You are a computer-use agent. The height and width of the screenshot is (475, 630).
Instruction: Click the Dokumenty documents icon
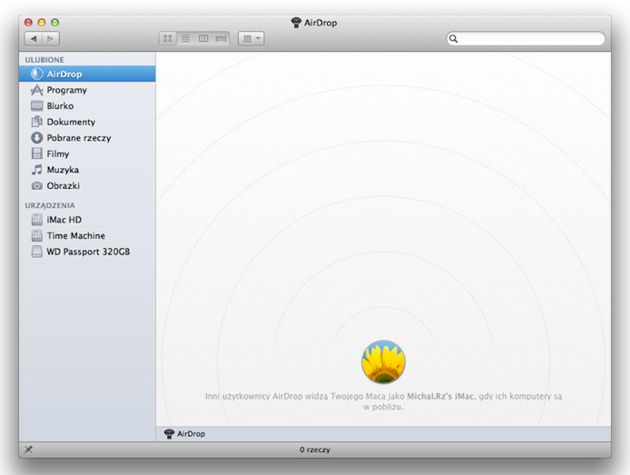(37, 121)
